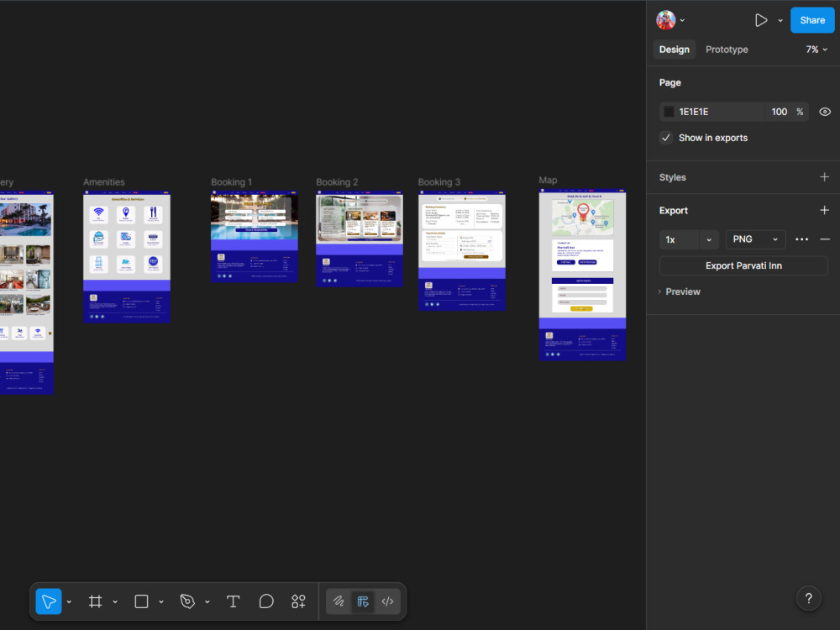The image size is (840, 630).
Task: Click the Export section heading
Action: pos(674,211)
